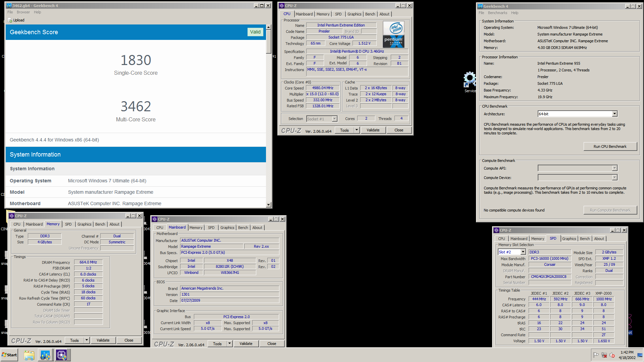
Task: Click Show Desktop button at taskbar end
Action: 640,355
